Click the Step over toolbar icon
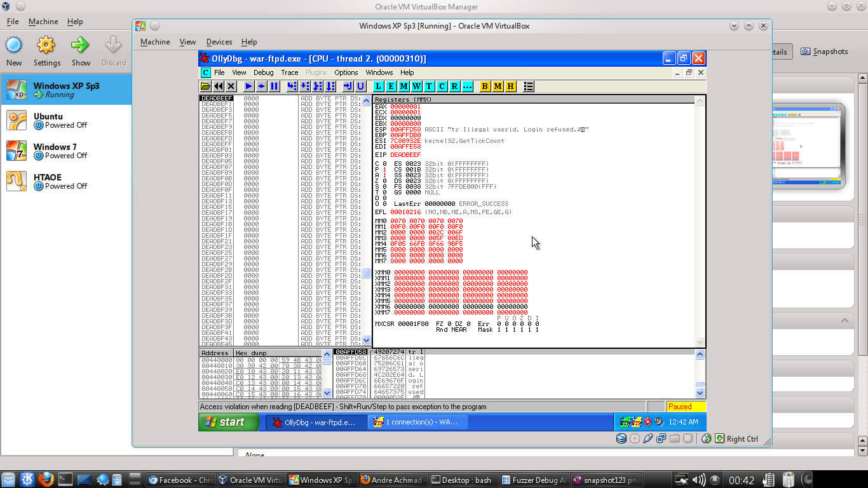868x488 pixels. coord(305,86)
